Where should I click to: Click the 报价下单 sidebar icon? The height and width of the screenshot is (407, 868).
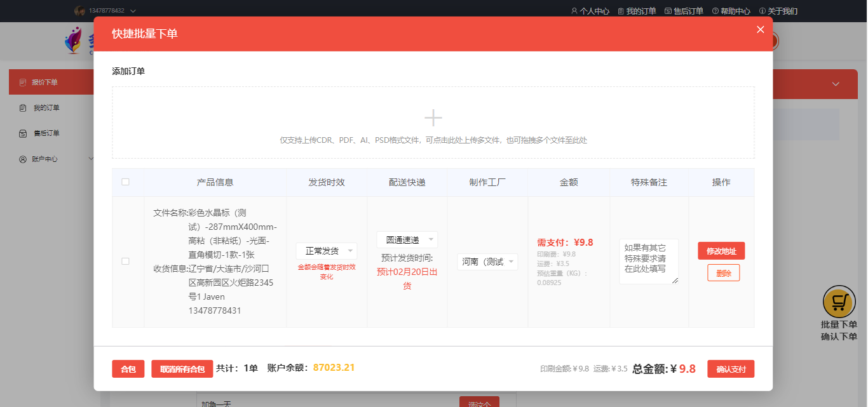tap(23, 83)
